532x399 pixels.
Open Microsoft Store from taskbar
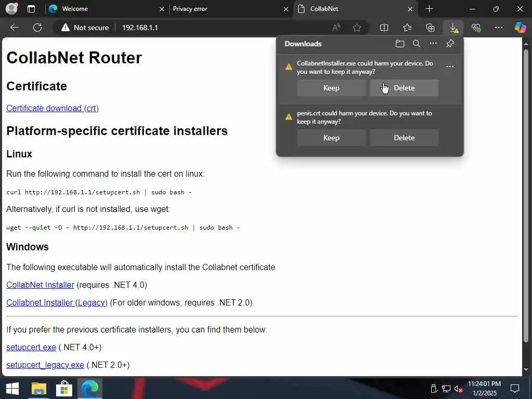64,389
